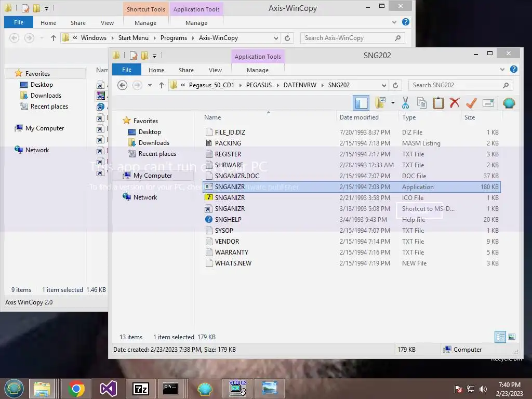Select the SNGANIZR MS-DOS shortcut file
The height and width of the screenshot is (399, 532).
click(352, 209)
